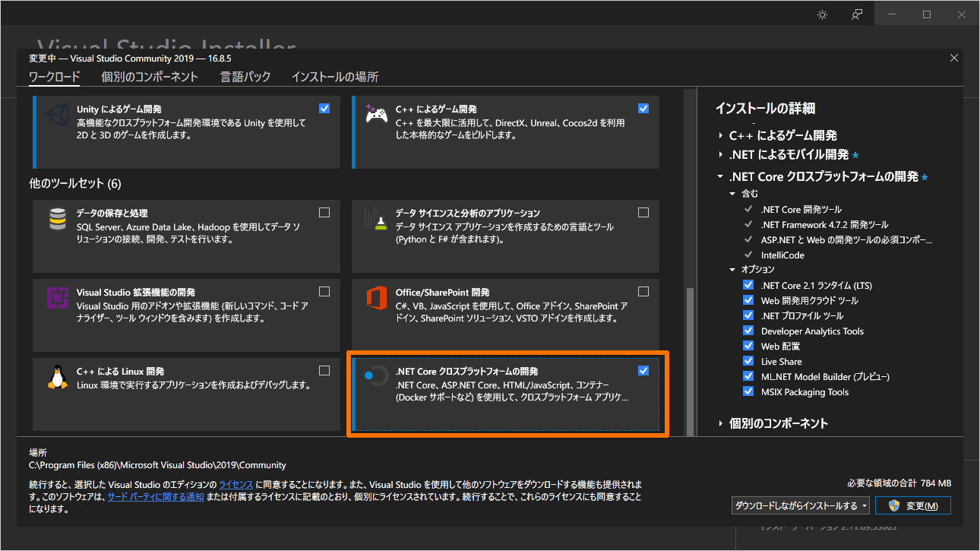Switch to the 個別のコンポーネント tab
The image size is (980, 551).
[150, 77]
